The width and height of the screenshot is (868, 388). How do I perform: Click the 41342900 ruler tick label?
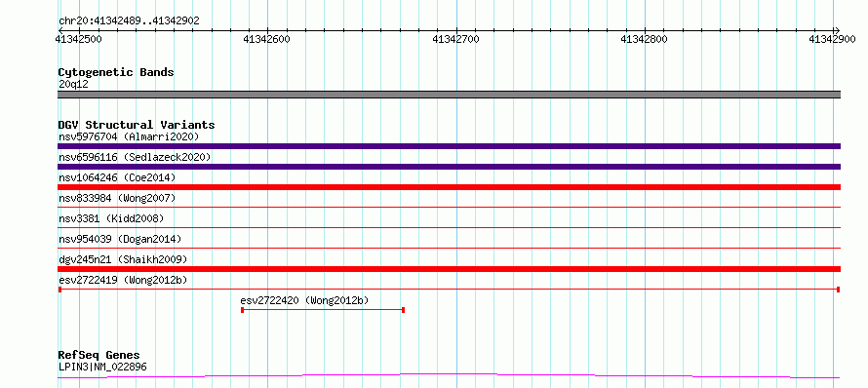click(x=833, y=39)
